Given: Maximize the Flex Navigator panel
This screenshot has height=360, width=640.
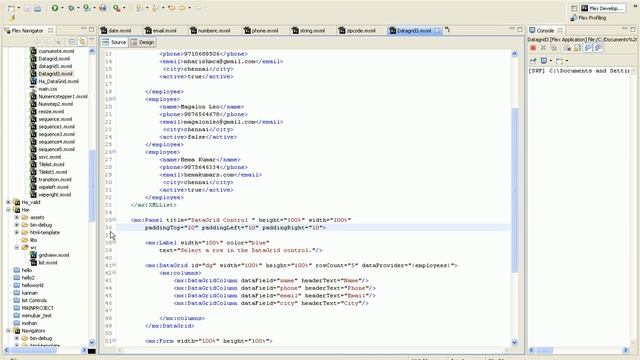Looking at the screenshot, I should coord(91,29).
